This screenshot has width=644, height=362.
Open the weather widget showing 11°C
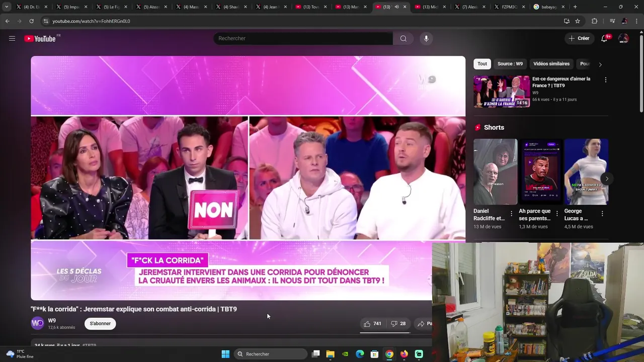click(19, 354)
